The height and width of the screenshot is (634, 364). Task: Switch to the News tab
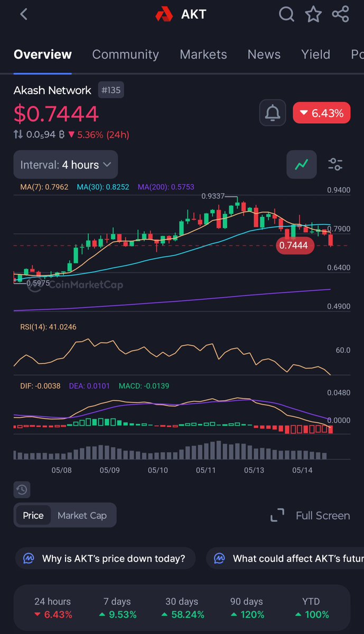[264, 54]
